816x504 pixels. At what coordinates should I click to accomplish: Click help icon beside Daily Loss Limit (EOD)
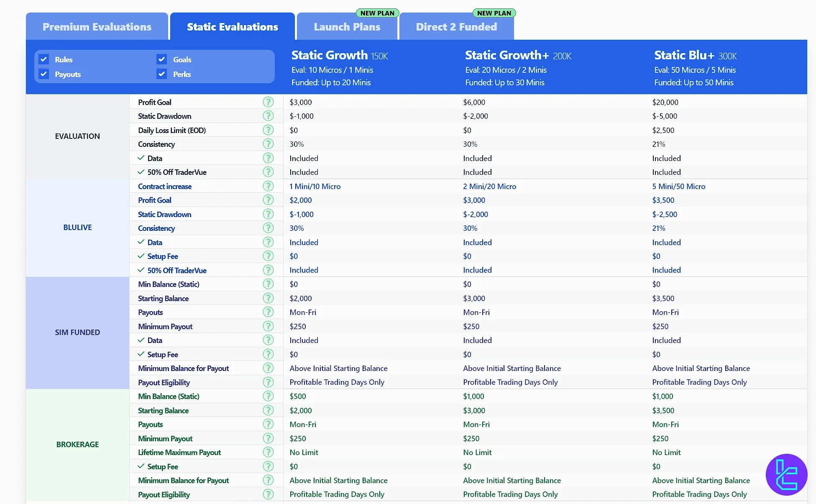[x=268, y=130]
